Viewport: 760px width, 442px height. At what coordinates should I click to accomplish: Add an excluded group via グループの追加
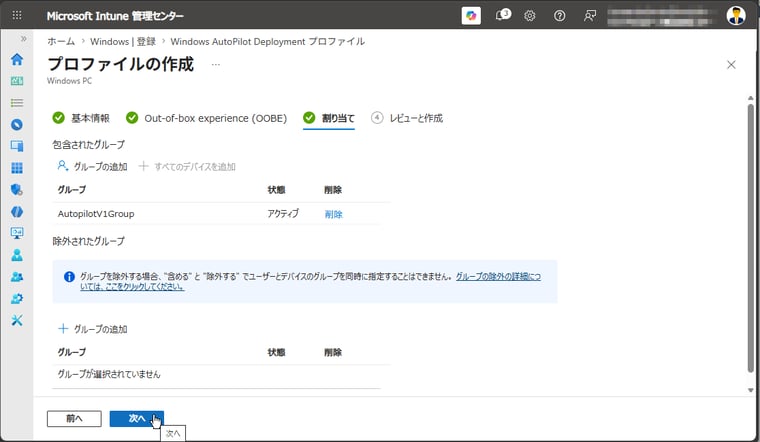point(93,329)
